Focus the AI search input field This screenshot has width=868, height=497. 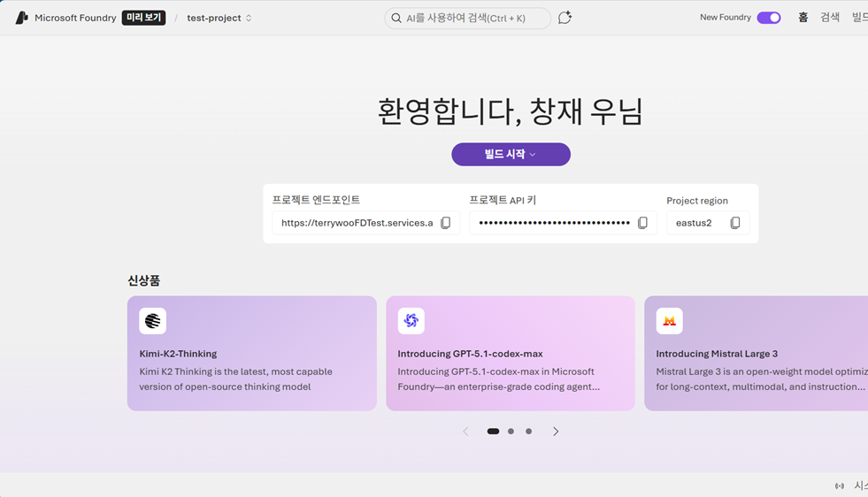468,19
